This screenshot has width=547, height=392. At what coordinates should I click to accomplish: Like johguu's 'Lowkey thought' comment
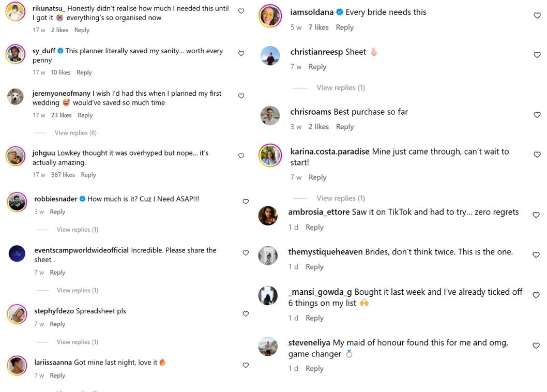tap(241, 156)
